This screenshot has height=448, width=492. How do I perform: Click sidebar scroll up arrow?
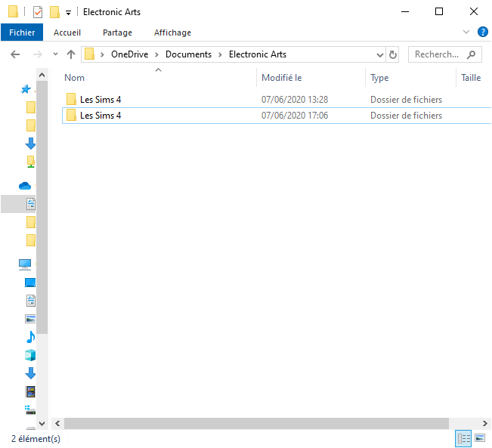[x=42, y=75]
